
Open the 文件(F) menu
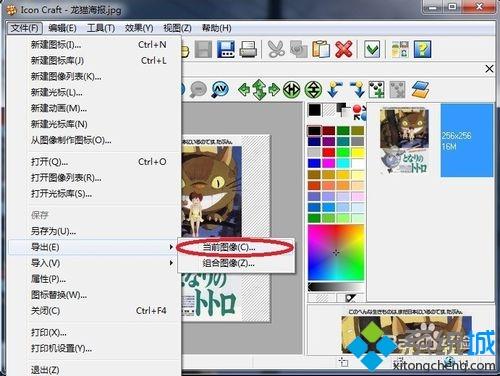pyautogui.click(x=24, y=28)
